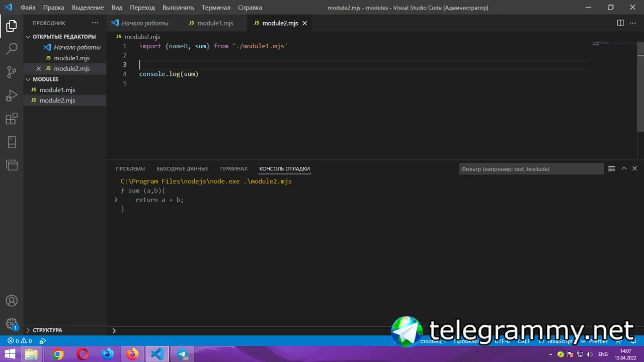Open the Терминал menu
This screenshot has height=362, width=644.
pos(216,8)
